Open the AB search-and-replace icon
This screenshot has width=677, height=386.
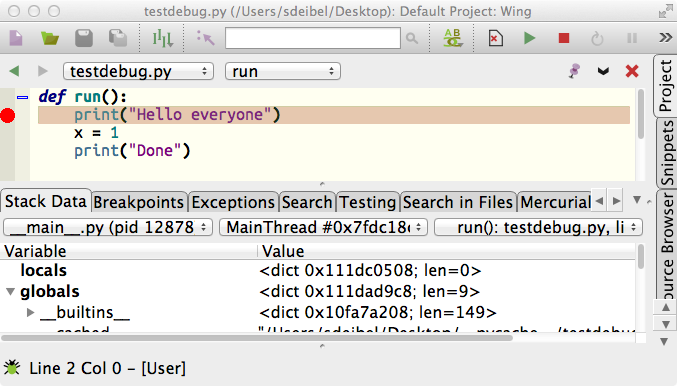[x=452, y=38]
